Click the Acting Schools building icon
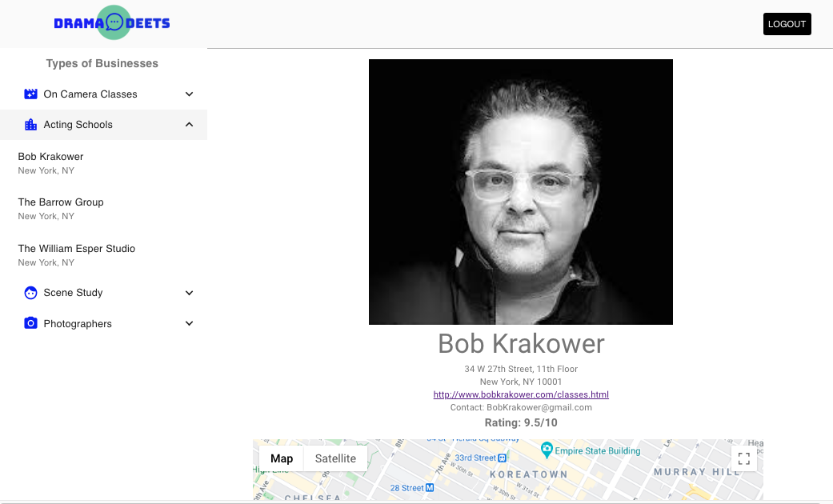Screen dimensions: 833x504 (x=31, y=125)
